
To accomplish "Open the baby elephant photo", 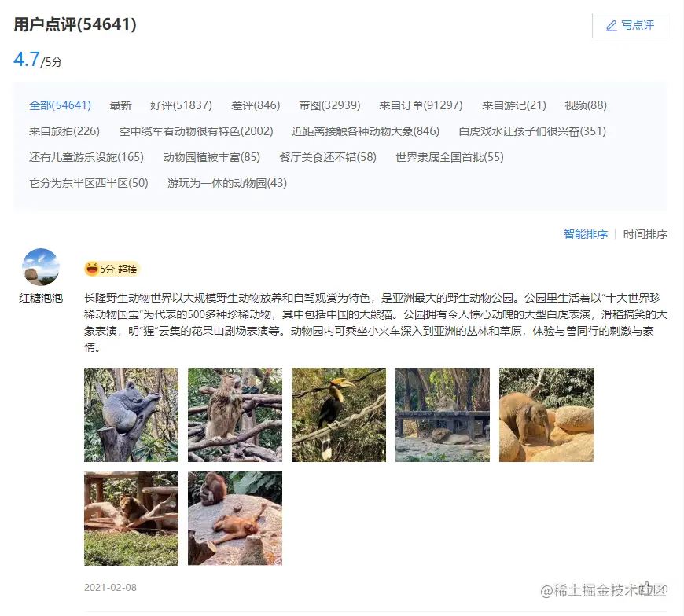I will [546, 415].
